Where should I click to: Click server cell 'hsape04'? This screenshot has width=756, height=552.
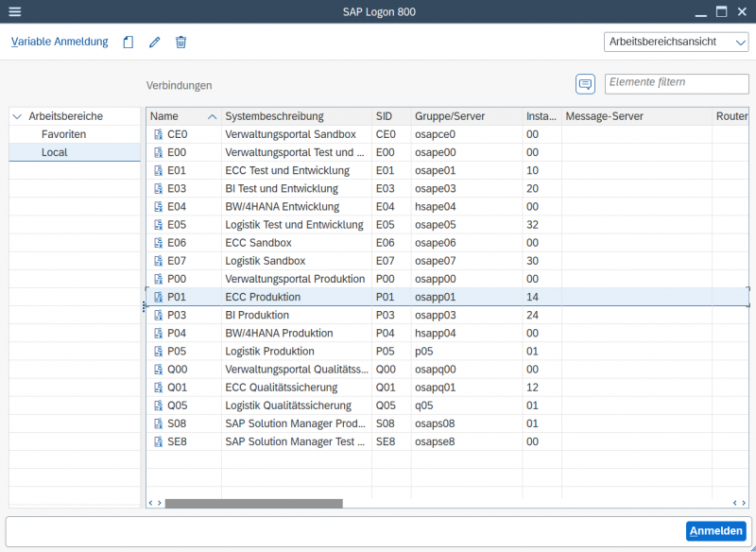click(436, 207)
